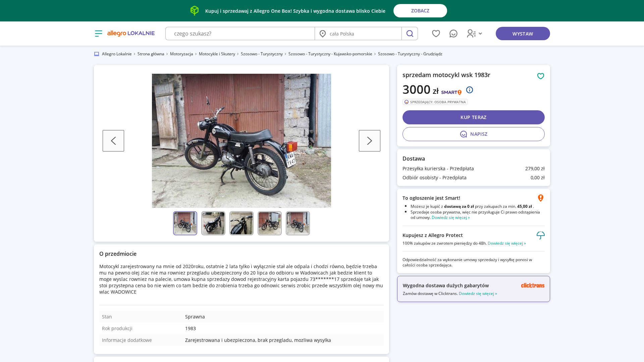This screenshot has height=362, width=644.
Task: Open 'Dowiedz się więcej' for Clicktrans
Action: coord(478,294)
